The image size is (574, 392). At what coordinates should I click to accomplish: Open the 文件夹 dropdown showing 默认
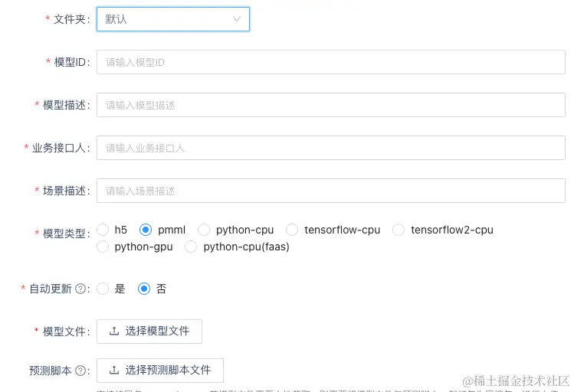coord(173,19)
